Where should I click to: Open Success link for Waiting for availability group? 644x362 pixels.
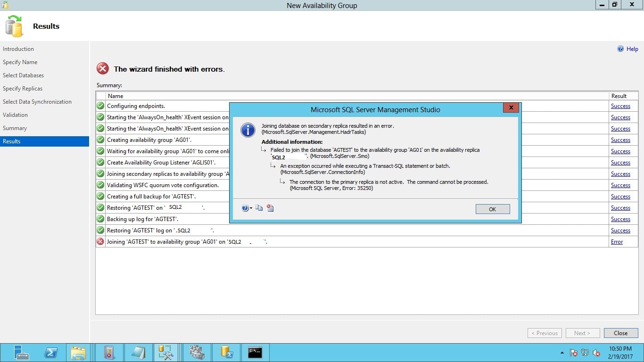[x=620, y=151]
